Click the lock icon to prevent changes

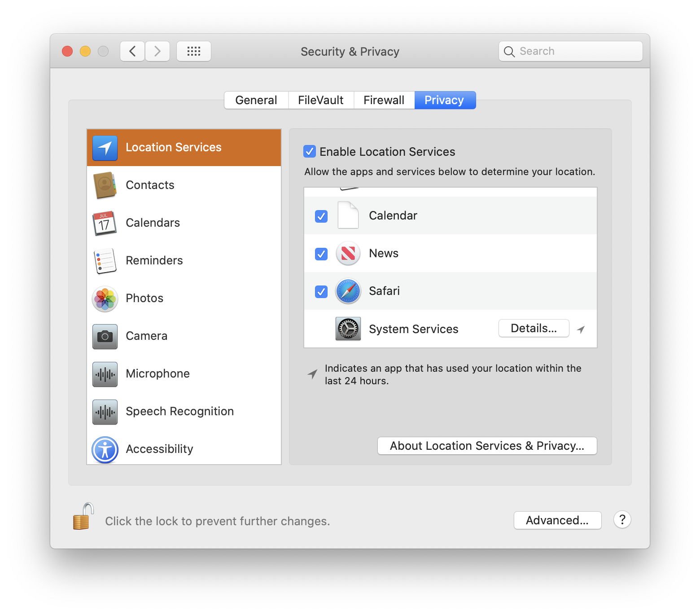(83, 517)
